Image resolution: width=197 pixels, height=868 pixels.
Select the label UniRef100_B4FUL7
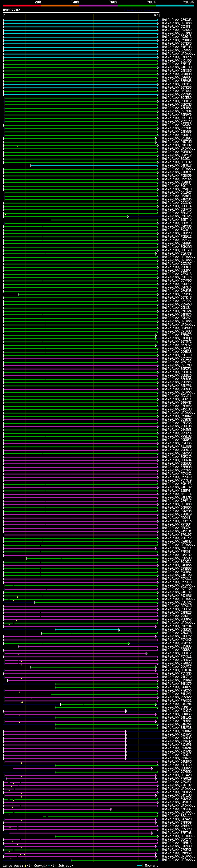pyautogui.click(x=177, y=165)
